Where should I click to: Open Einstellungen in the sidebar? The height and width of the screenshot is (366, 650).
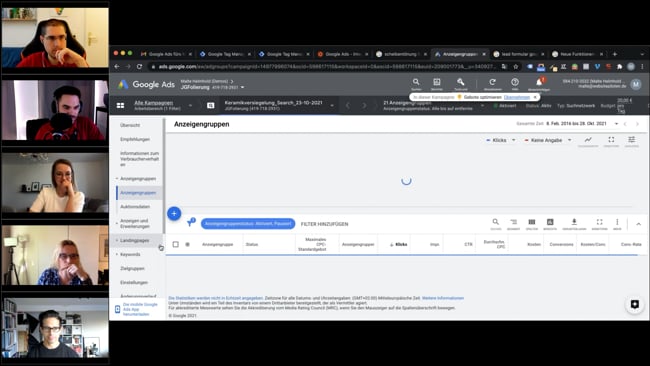click(x=134, y=283)
